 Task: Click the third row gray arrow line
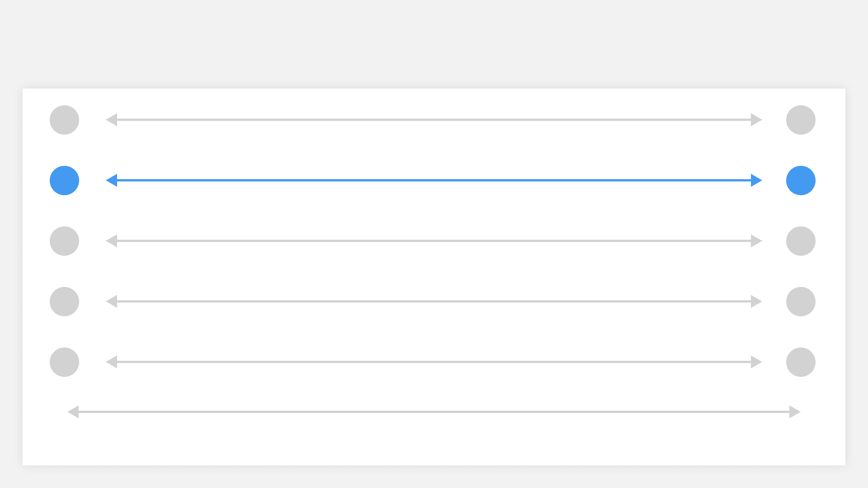[x=434, y=241]
